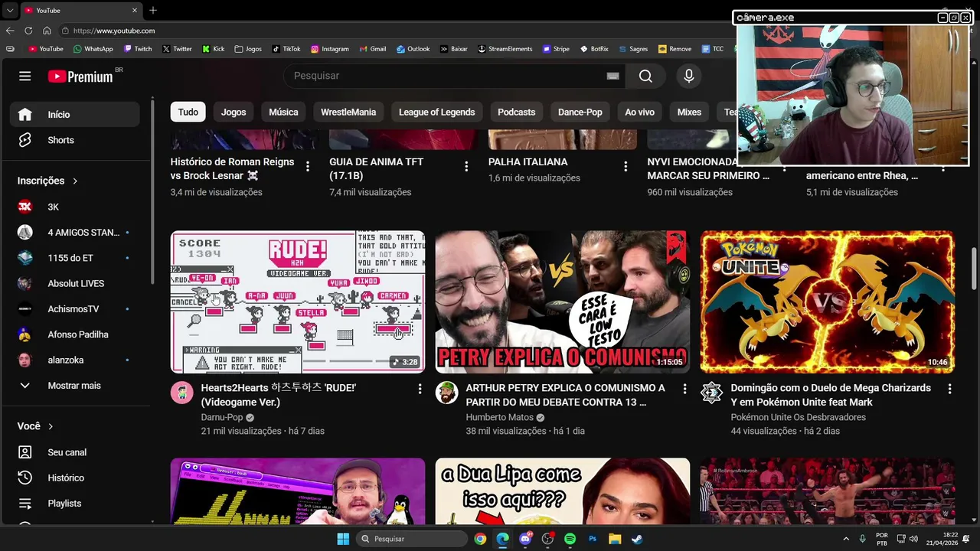Open Windows Start menu
Screen dimensions: 980x551
coord(343,539)
